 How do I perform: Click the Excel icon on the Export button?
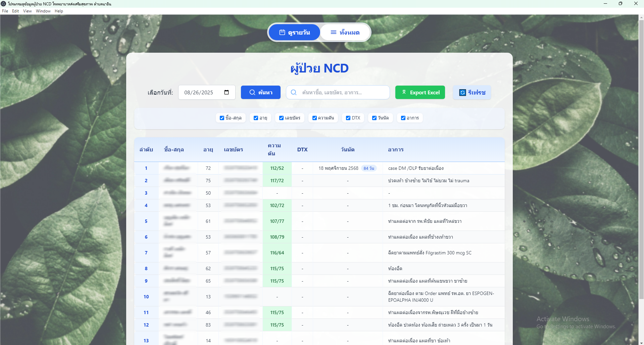point(404,92)
